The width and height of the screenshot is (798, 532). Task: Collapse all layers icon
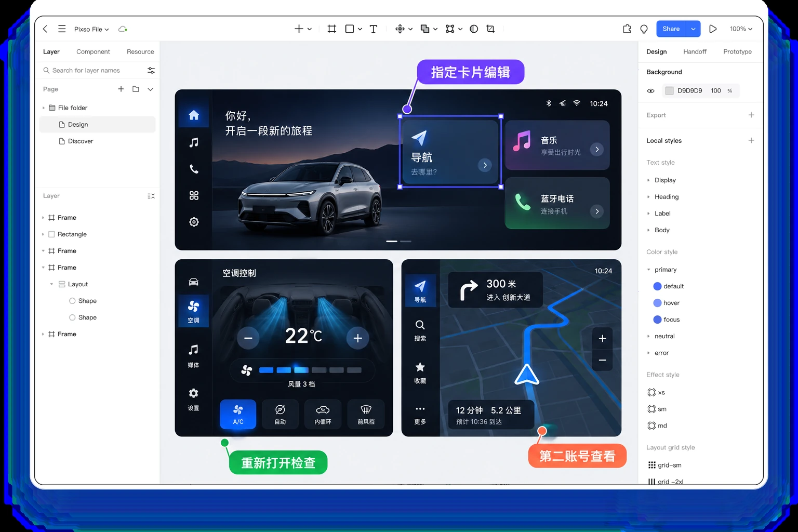[x=151, y=196]
